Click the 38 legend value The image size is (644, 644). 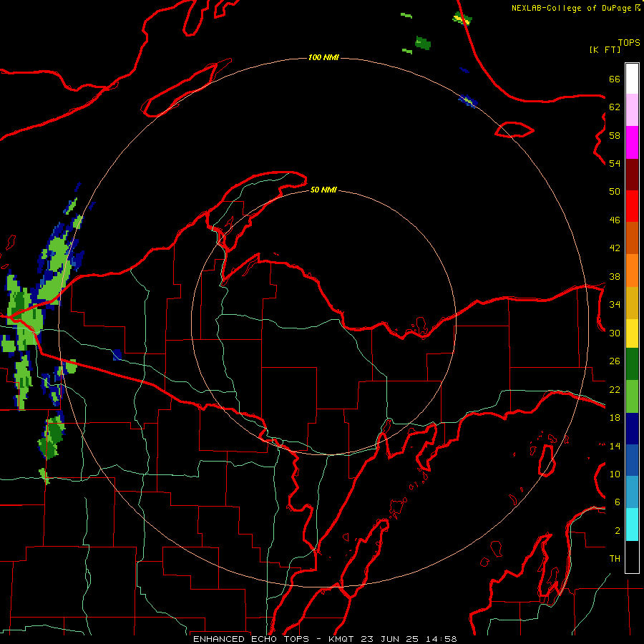(615, 277)
